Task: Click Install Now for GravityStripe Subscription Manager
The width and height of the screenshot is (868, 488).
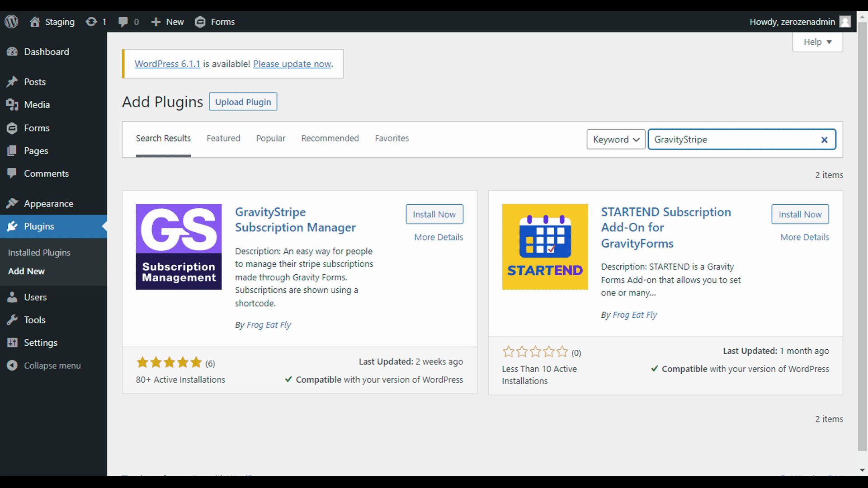Action: (434, 214)
